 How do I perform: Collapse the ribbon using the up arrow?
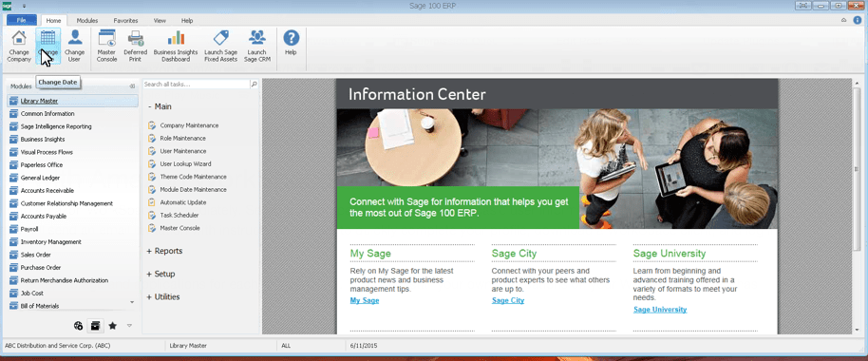click(x=843, y=20)
